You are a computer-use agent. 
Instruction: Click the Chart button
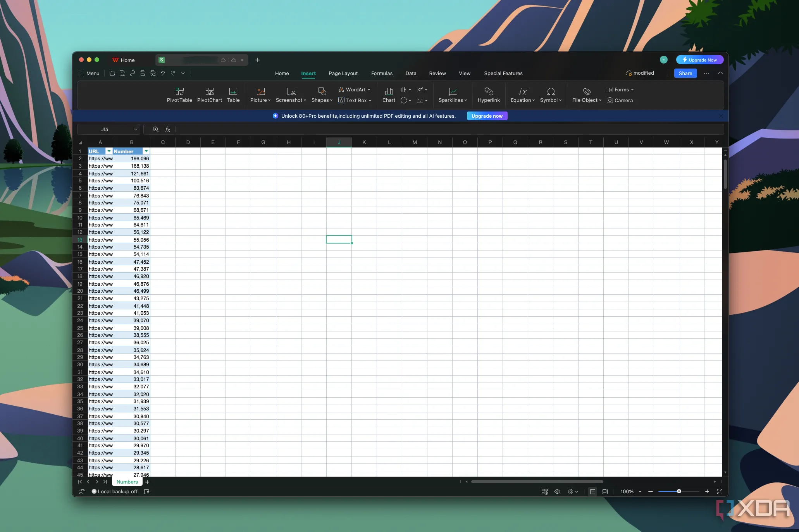(389, 95)
